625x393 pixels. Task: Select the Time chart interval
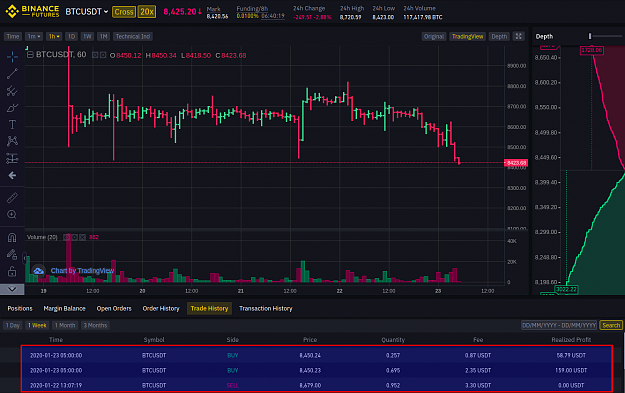pos(13,36)
